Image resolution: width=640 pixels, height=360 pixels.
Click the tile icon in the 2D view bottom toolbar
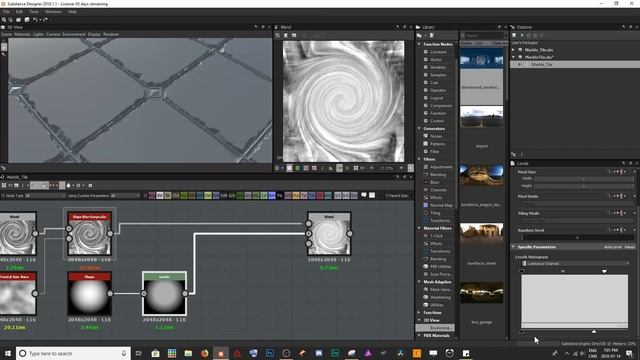click(x=356, y=168)
